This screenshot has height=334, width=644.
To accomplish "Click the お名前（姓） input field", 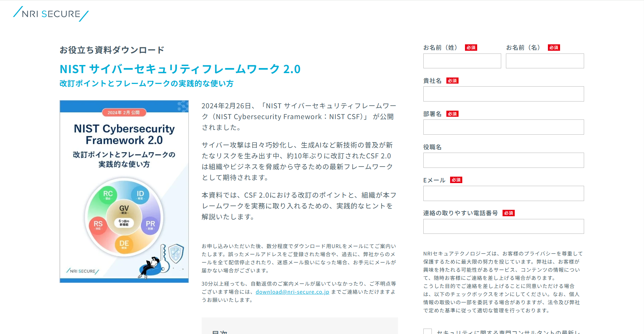I will [462, 61].
